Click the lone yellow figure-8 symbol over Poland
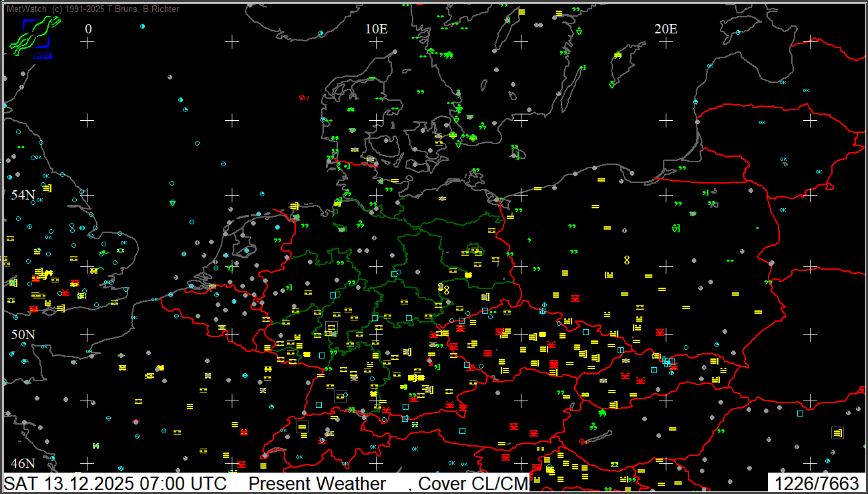Image resolution: width=868 pixels, height=494 pixels. pos(627,259)
